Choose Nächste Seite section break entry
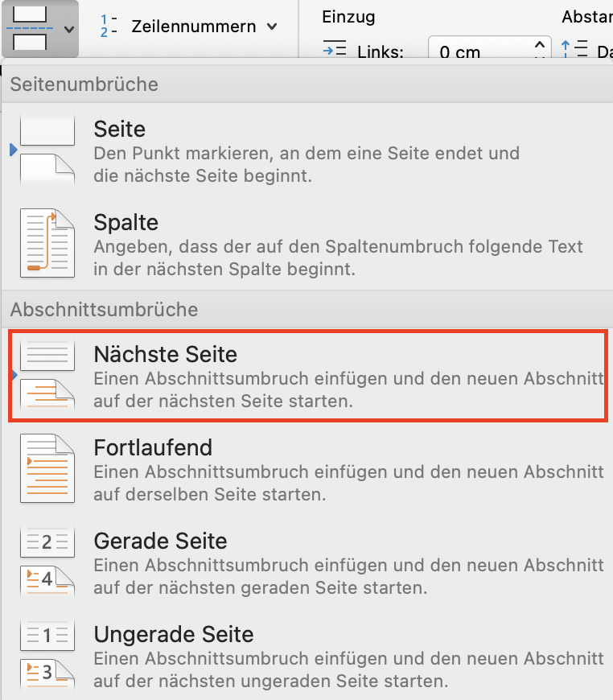Screen dimensions: 613x700 click(x=308, y=376)
